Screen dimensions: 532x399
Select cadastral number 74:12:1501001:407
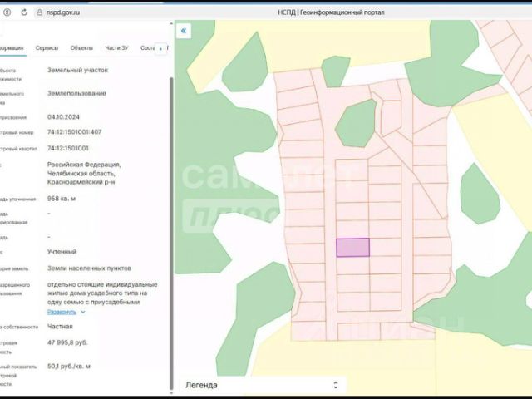pos(74,132)
